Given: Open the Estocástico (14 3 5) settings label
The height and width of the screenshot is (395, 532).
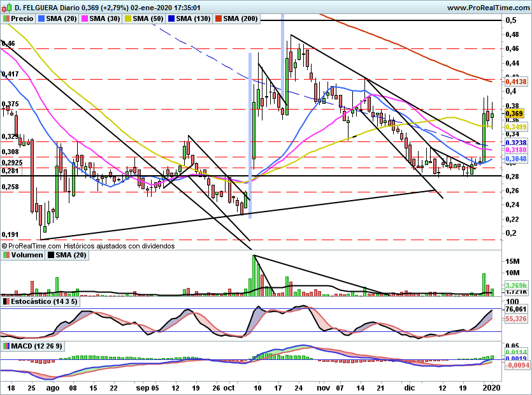Looking at the screenshot, I should (45, 301).
